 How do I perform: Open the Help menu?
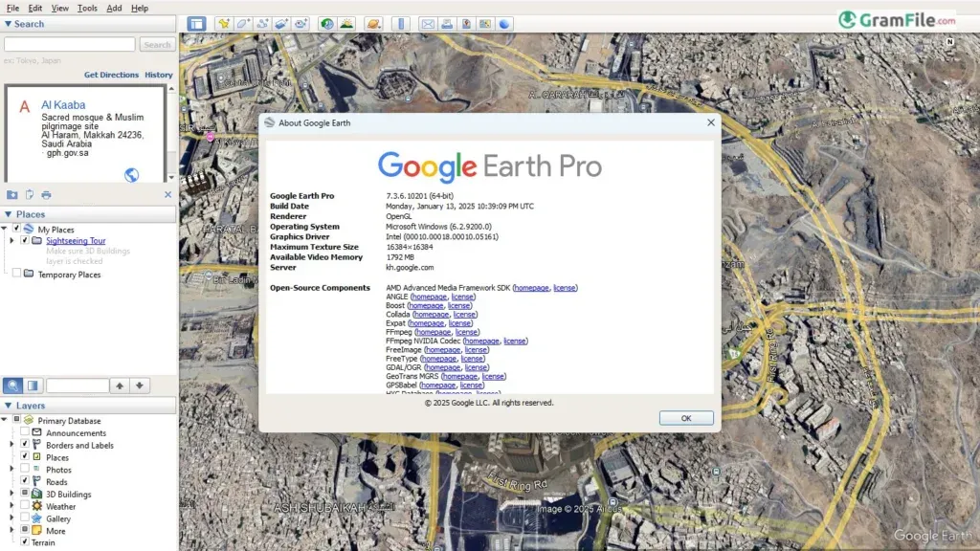140,8
